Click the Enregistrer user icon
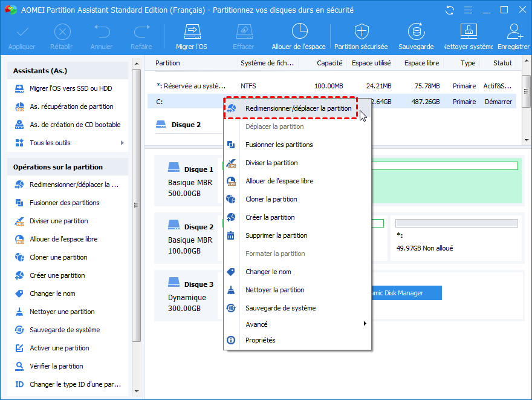The image size is (532, 400). 514,31
